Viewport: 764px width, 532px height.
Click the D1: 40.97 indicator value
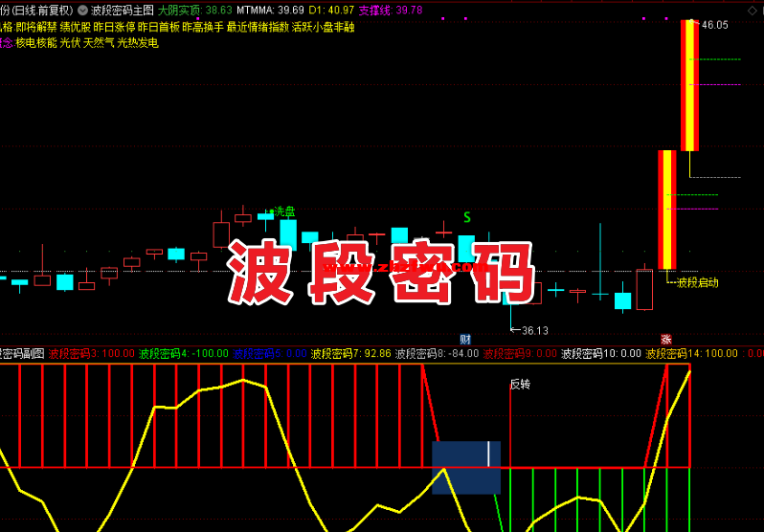click(331, 10)
